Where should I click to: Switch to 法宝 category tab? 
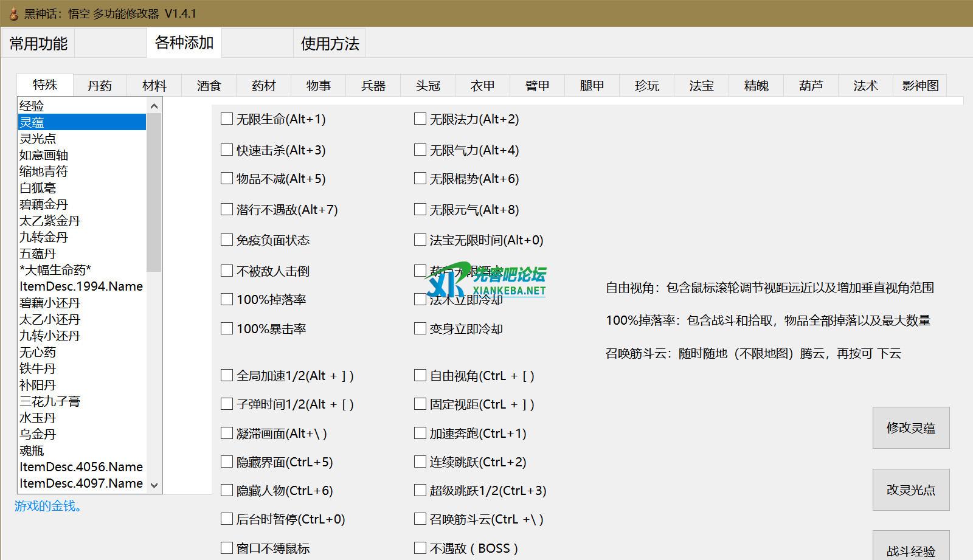click(701, 86)
